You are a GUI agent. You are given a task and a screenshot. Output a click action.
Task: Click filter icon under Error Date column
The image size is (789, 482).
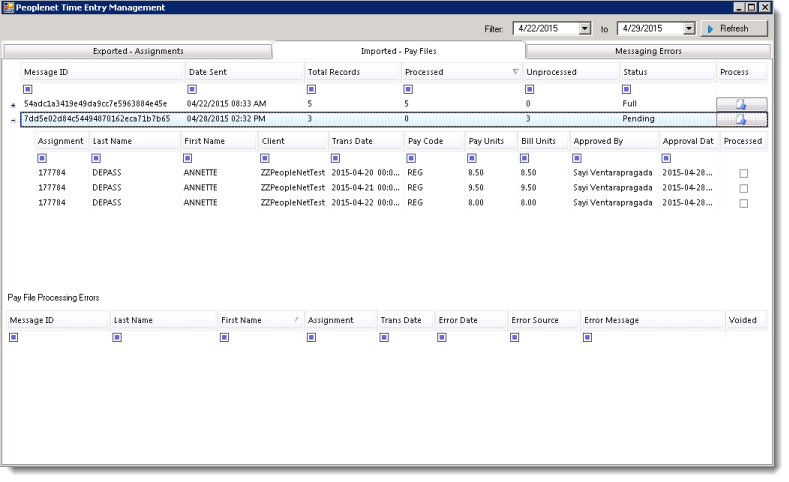click(x=442, y=337)
